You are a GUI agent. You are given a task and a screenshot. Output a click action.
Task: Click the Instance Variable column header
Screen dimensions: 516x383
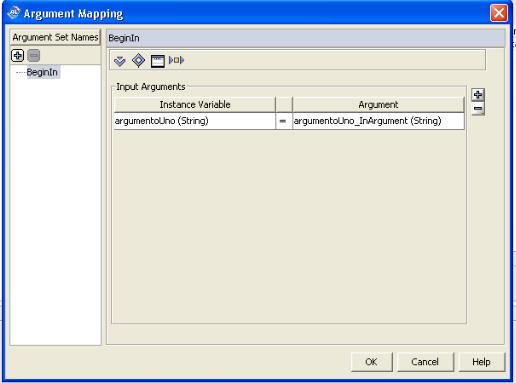tap(195, 105)
